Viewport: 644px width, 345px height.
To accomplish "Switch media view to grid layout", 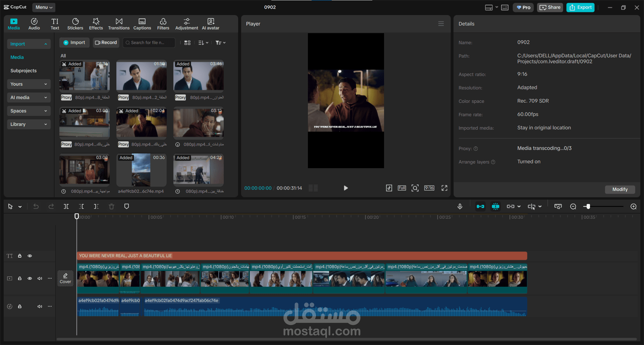I will click(x=187, y=43).
